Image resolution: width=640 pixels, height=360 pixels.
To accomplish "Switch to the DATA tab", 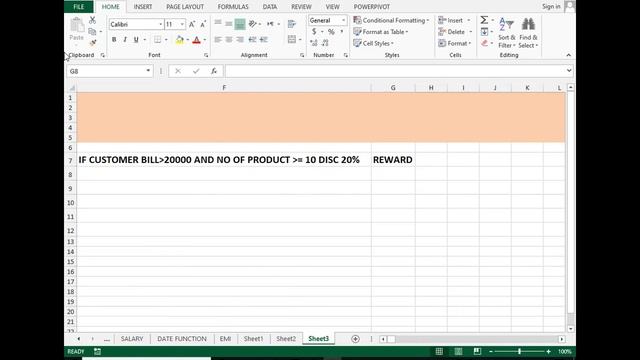I will 270,7.
